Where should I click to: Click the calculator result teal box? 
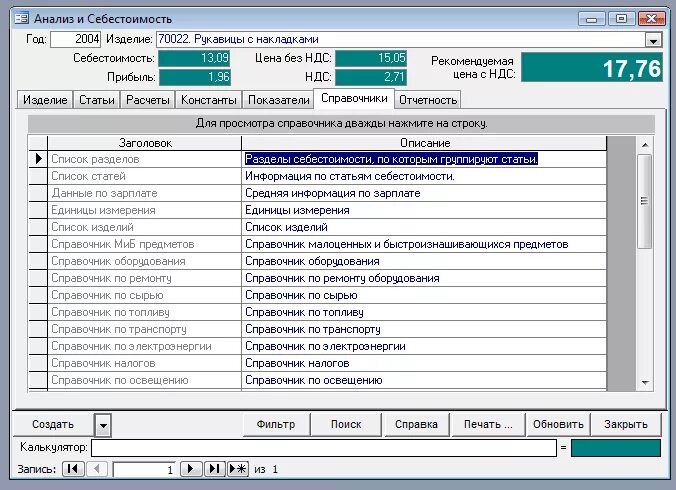[616, 448]
